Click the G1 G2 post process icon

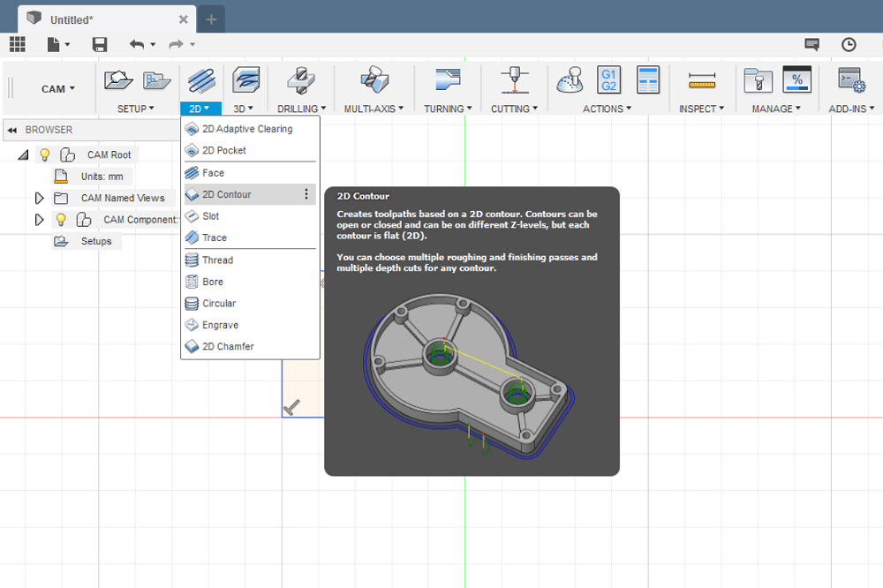point(608,80)
